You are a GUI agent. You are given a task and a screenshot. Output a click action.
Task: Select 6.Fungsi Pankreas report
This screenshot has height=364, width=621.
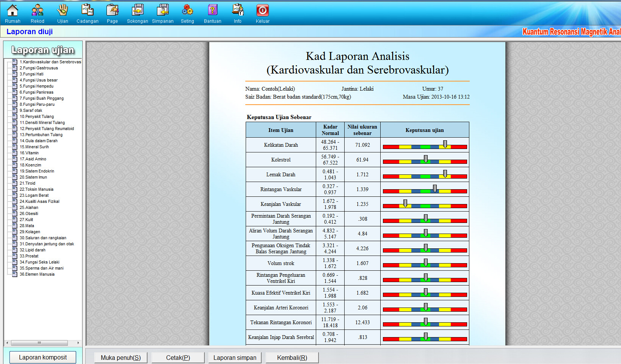pos(36,92)
